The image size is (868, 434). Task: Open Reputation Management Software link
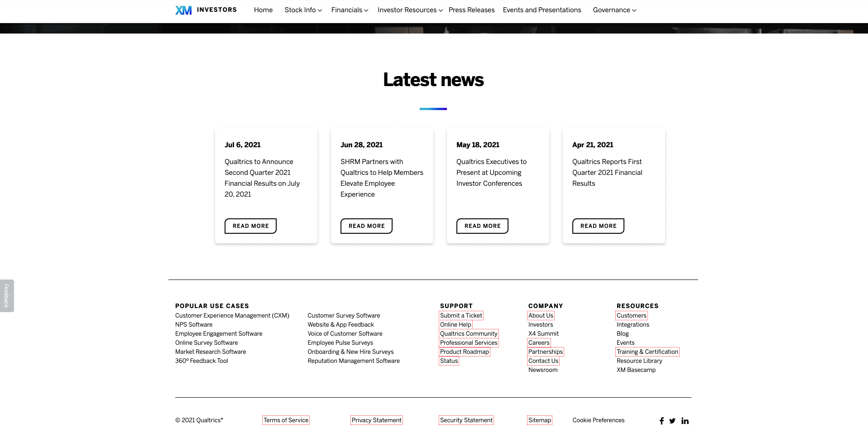click(x=354, y=361)
